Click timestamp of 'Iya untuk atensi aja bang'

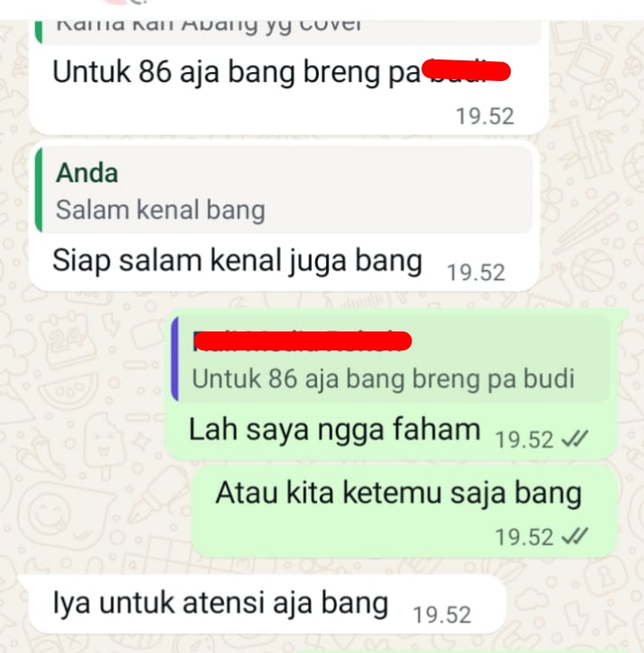[x=442, y=614]
